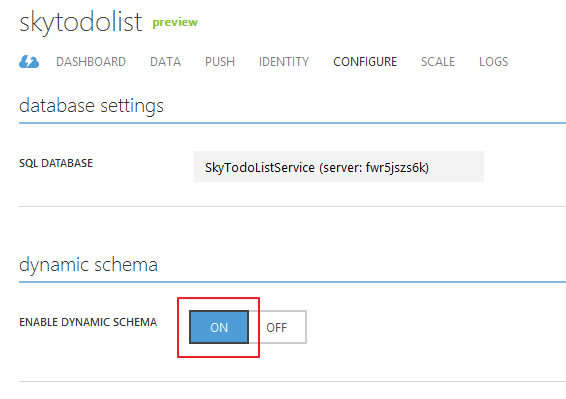Screen dimensions: 566x399
Task: Click the blue line under dynamic schema
Action: click(292, 282)
